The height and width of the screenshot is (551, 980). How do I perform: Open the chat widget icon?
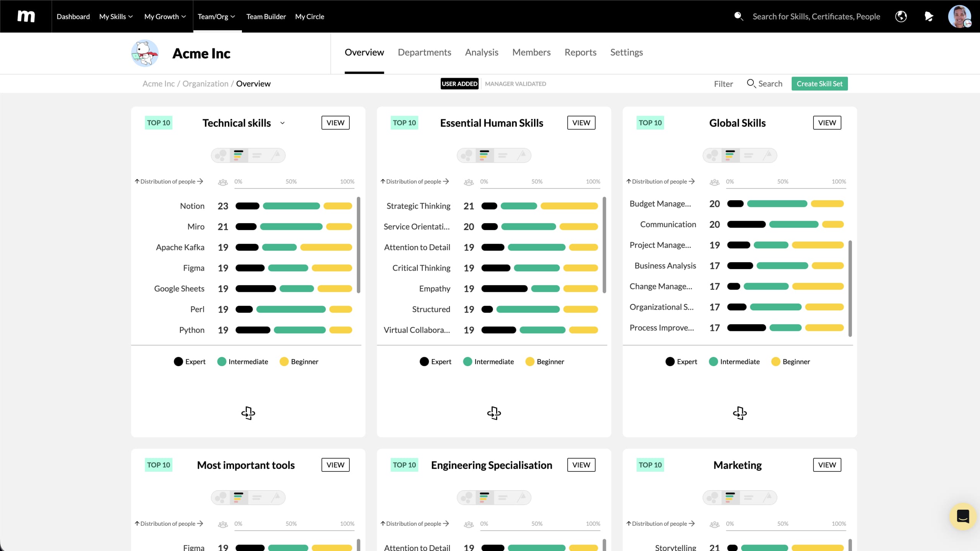pos(962,516)
